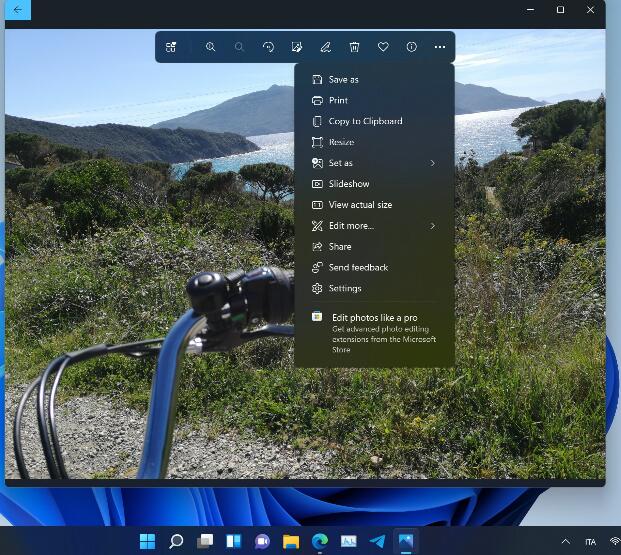Select View actual size
Image resolution: width=621 pixels, height=555 pixels.
pos(374,205)
